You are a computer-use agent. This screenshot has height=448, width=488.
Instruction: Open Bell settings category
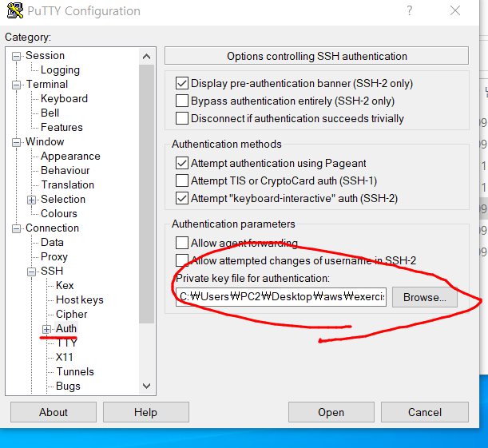[50, 113]
